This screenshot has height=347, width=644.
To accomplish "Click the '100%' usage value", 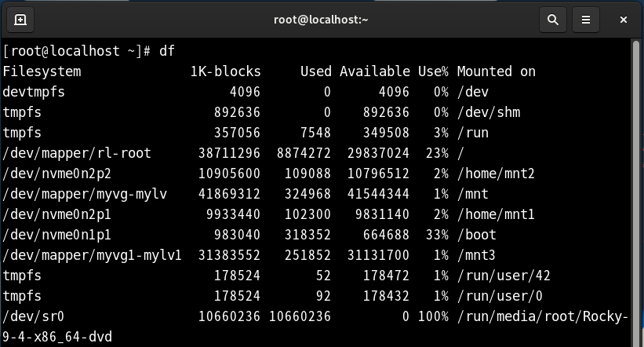I will [433, 316].
